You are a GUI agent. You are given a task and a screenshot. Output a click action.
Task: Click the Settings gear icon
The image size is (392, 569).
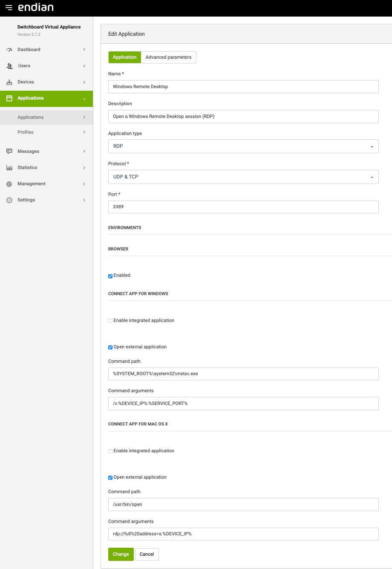click(9, 200)
